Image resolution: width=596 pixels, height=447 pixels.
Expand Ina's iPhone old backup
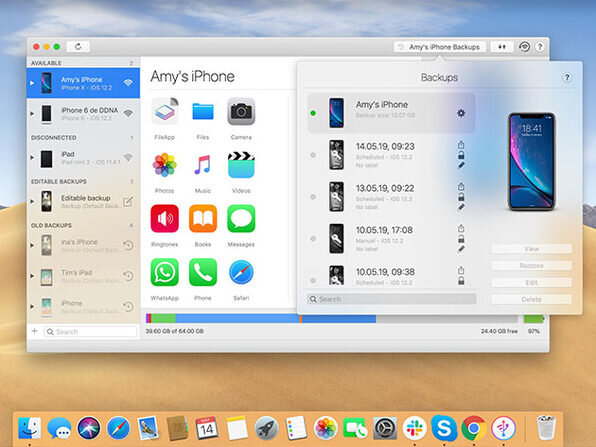tap(32, 245)
